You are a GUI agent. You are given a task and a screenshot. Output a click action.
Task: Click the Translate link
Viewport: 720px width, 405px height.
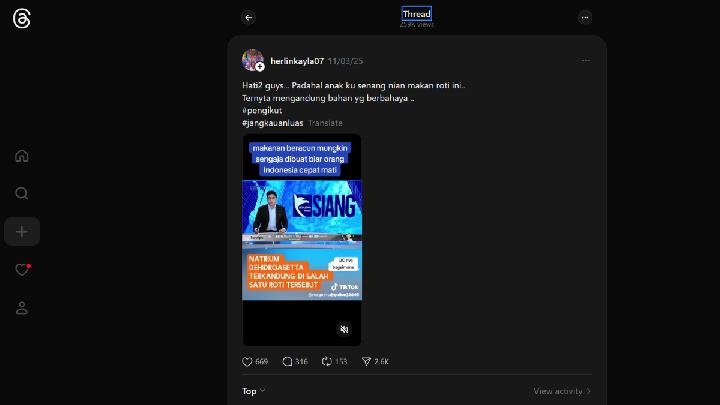325,123
